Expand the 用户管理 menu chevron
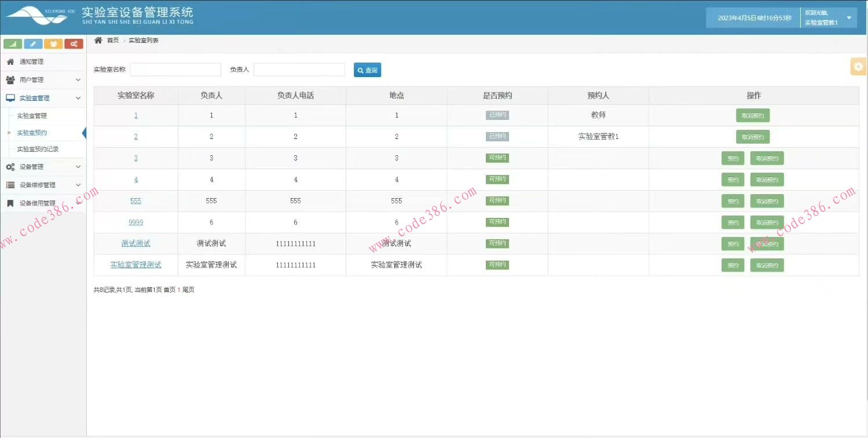The width and height of the screenshot is (868, 438). [x=78, y=80]
